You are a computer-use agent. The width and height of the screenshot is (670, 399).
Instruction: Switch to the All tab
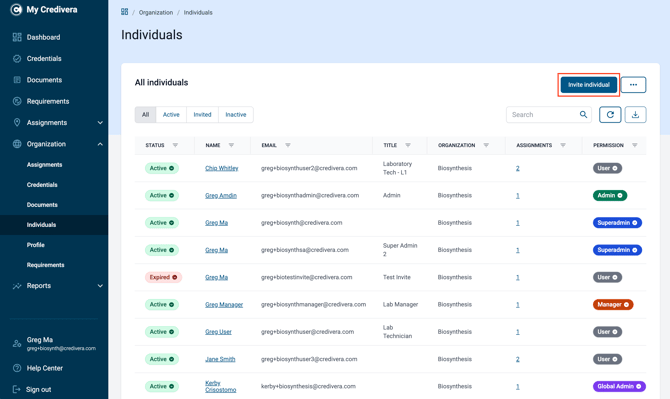tap(145, 114)
